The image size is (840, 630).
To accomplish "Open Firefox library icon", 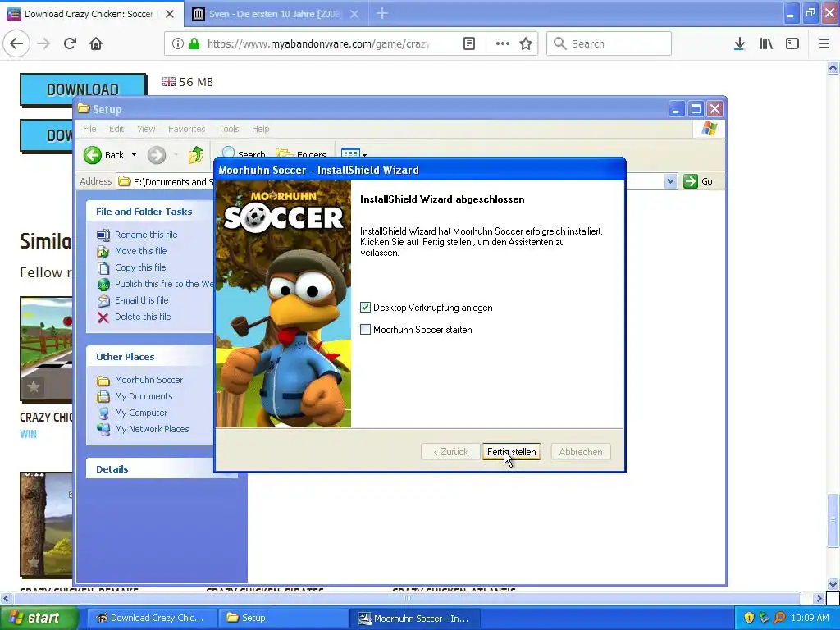I will coord(766,43).
